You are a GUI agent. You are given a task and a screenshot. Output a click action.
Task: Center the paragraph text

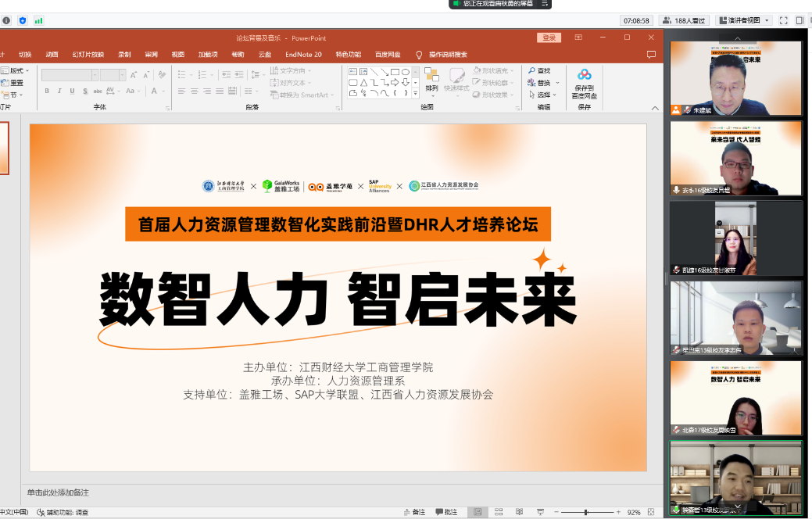[194, 91]
